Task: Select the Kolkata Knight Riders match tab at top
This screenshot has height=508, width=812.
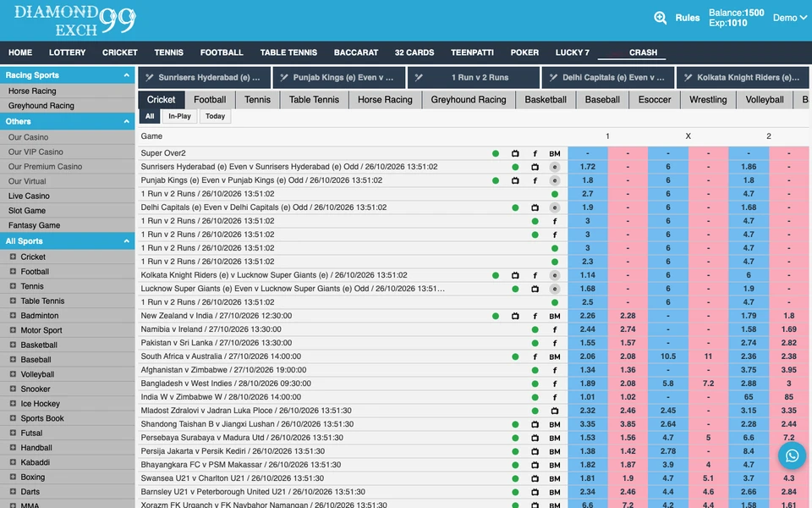Action: (x=743, y=77)
